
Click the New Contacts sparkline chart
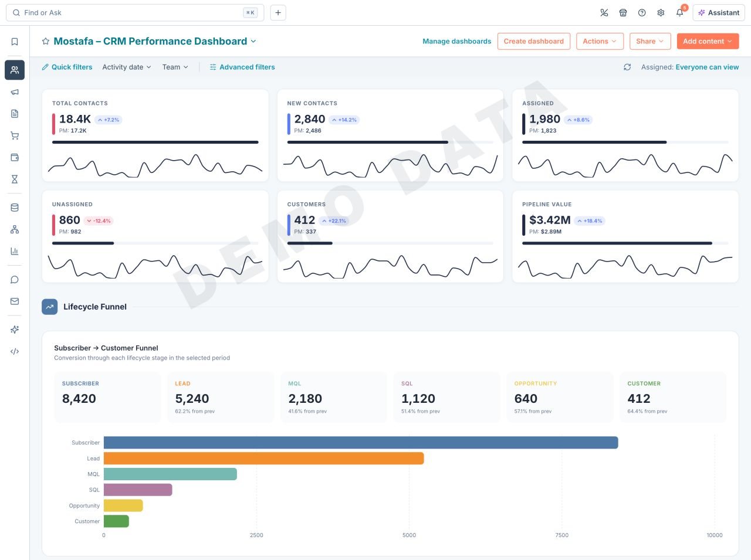[390, 165]
